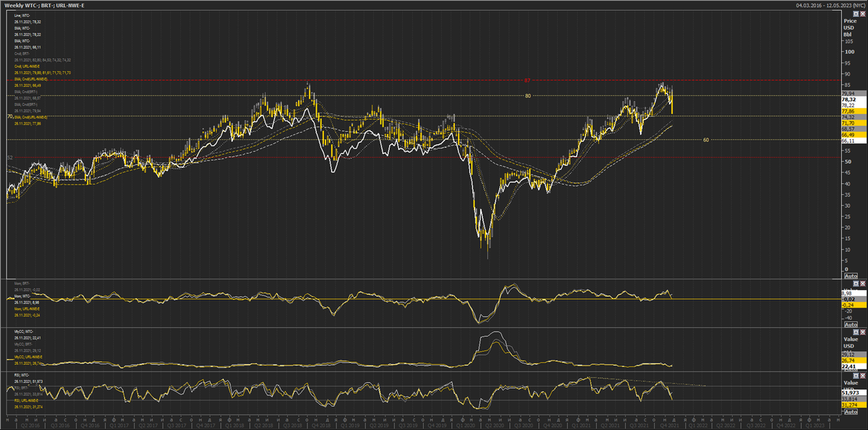The height and width of the screenshot is (430, 868).
Task: Click the 79,94 gray price tag
Action: tap(854, 93)
